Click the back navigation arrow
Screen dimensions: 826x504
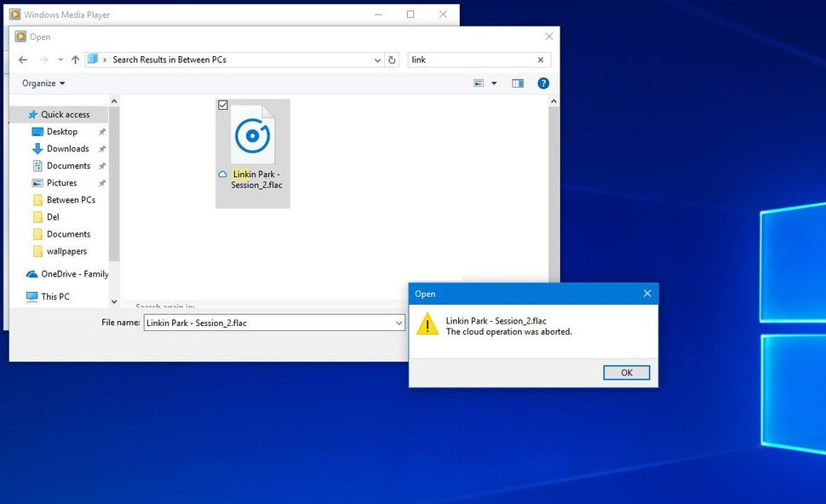point(23,60)
